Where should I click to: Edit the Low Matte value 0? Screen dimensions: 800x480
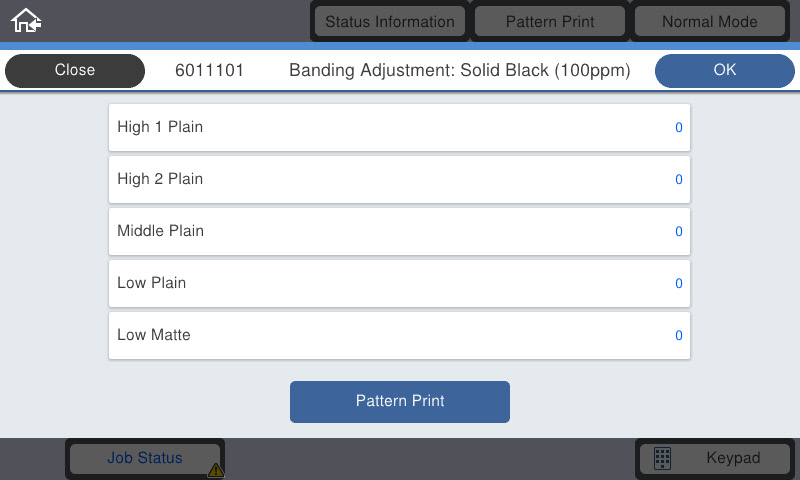[679, 336]
